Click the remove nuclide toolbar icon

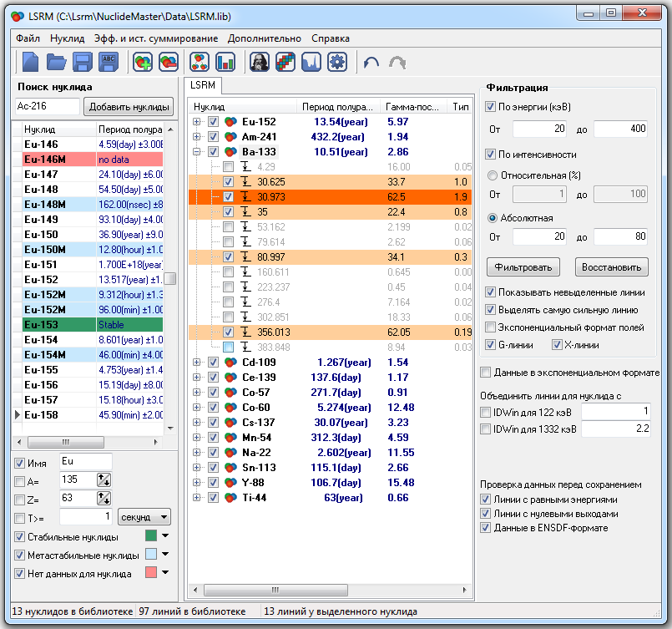pyautogui.click(x=169, y=62)
